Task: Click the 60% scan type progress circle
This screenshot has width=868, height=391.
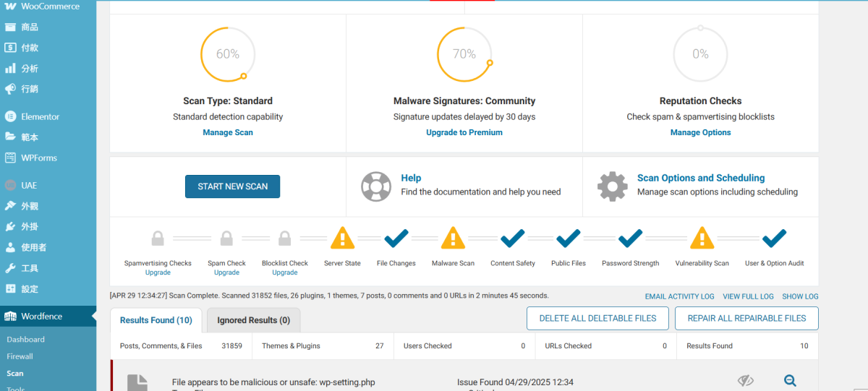Action: 228,54
